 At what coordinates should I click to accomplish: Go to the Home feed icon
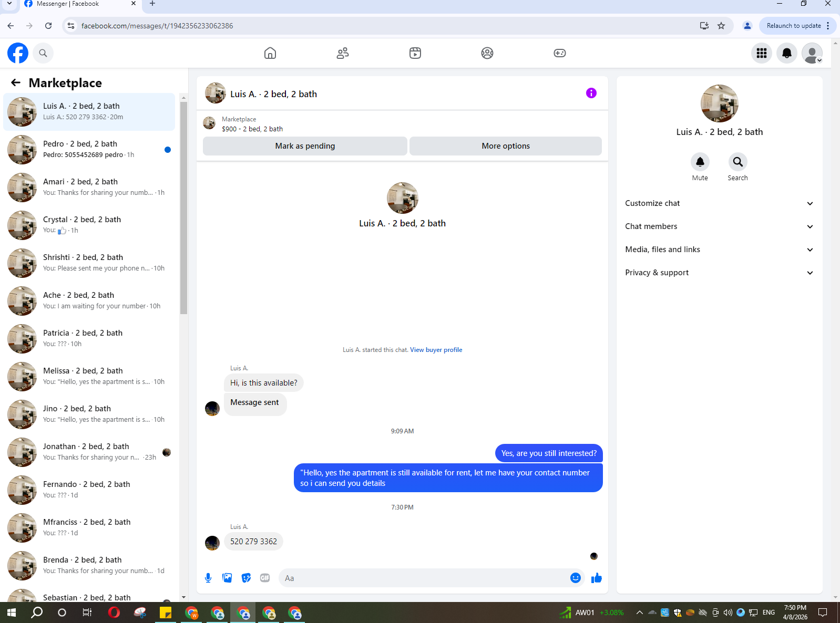click(270, 53)
